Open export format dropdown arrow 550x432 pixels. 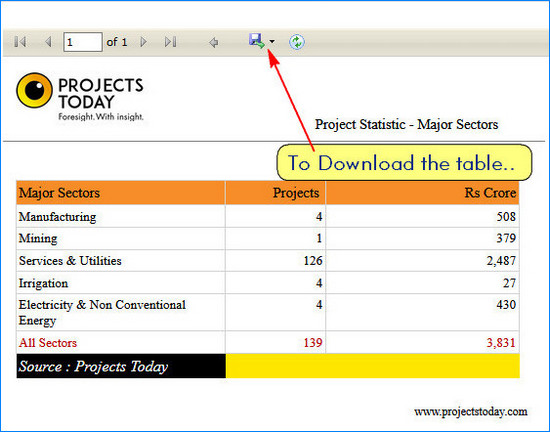(x=272, y=41)
